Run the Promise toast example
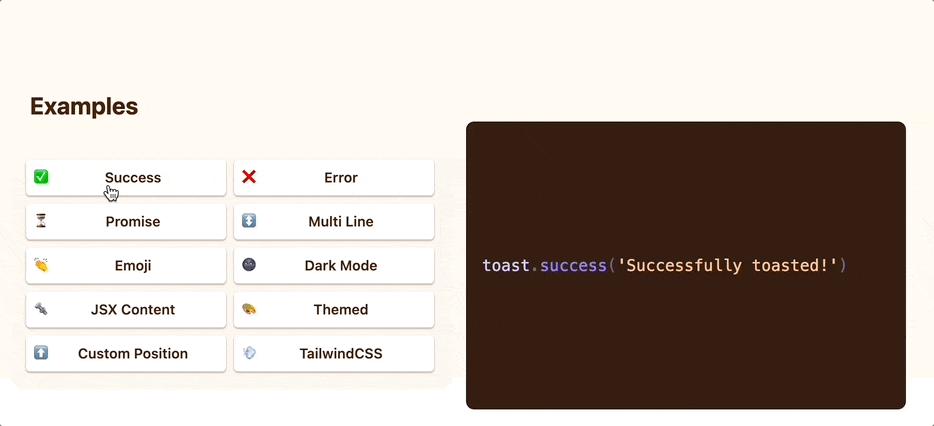 pos(133,222)
